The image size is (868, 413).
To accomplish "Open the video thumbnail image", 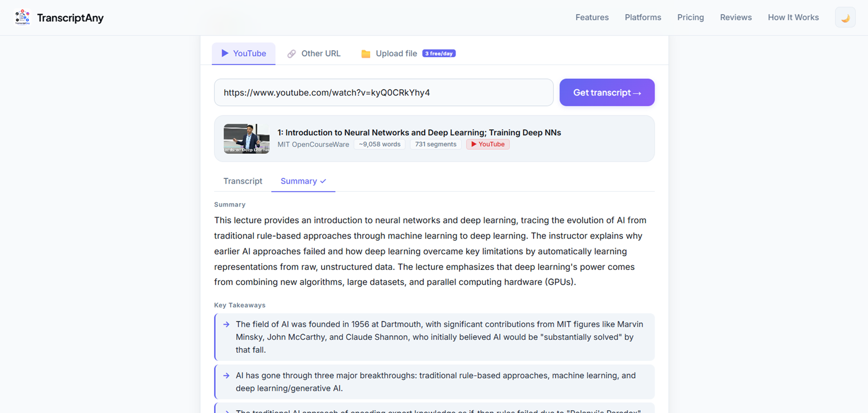I will (x=247, y=138).
